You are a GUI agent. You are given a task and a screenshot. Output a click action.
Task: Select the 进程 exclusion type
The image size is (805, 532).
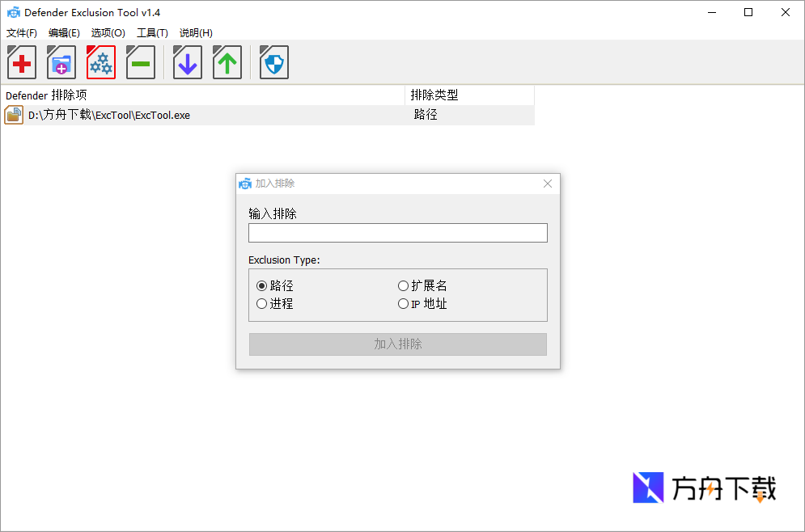click(x=261, y=303)
